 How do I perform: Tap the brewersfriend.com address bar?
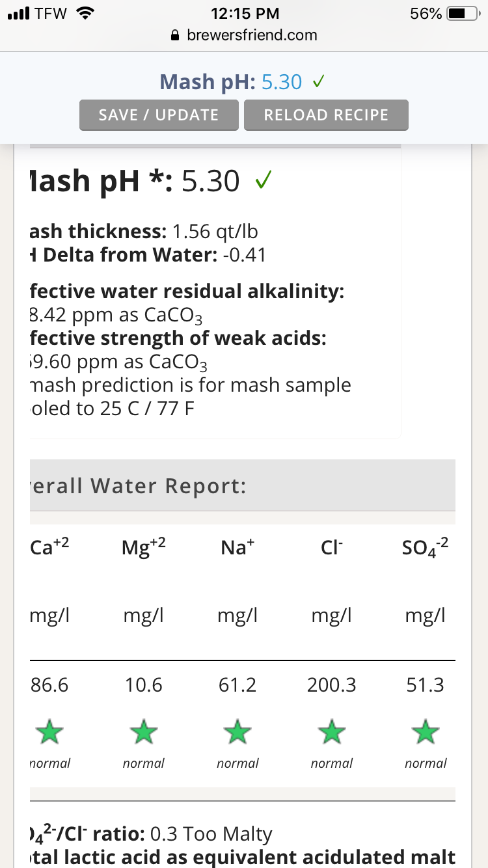(x=244, y=35)
